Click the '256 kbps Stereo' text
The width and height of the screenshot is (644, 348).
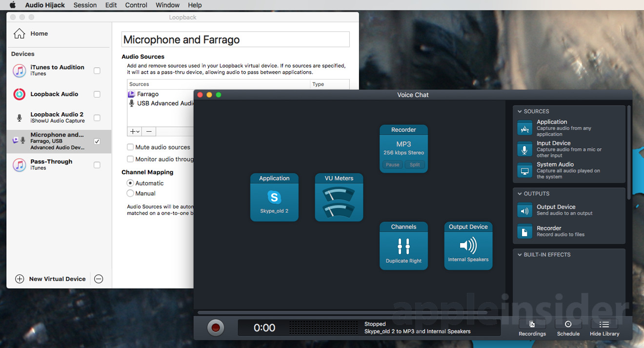[x=404, y=153]
